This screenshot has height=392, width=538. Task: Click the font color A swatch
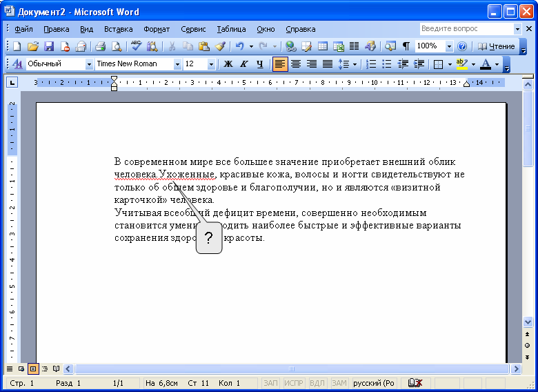pyautogui.click(x=485, y=64)
